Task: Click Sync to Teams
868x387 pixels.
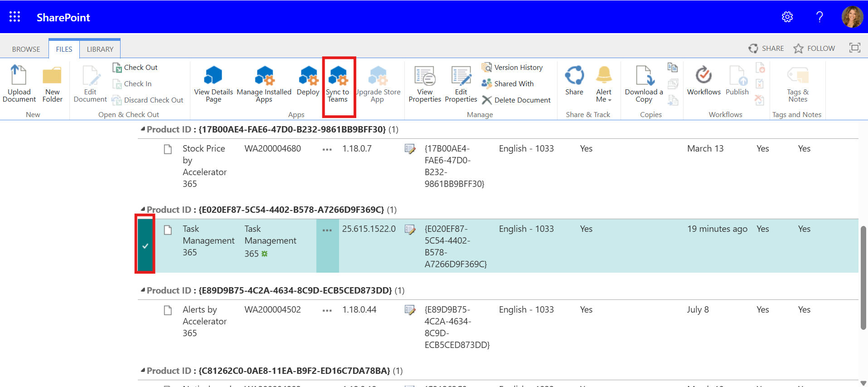Action: (338, 84)
